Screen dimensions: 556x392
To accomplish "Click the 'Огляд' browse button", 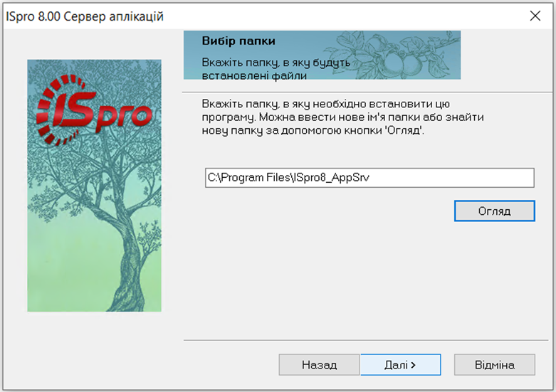I will [494, 211].
